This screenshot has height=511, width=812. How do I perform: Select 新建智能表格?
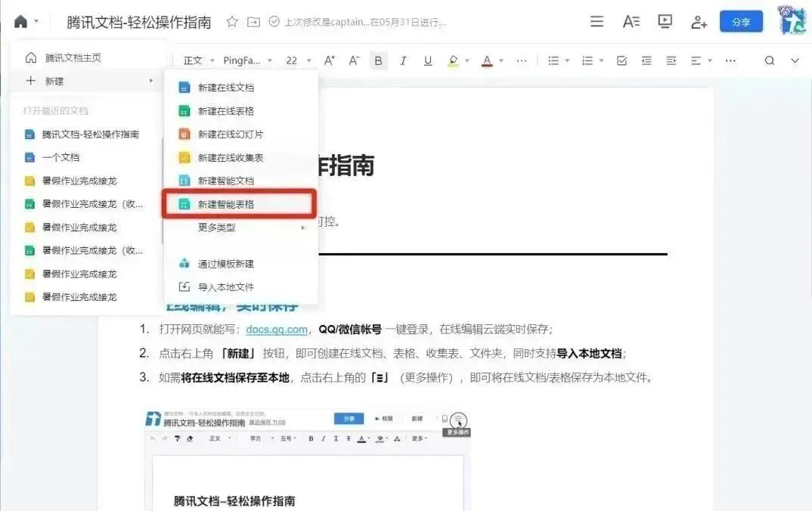tap(239, 204)
